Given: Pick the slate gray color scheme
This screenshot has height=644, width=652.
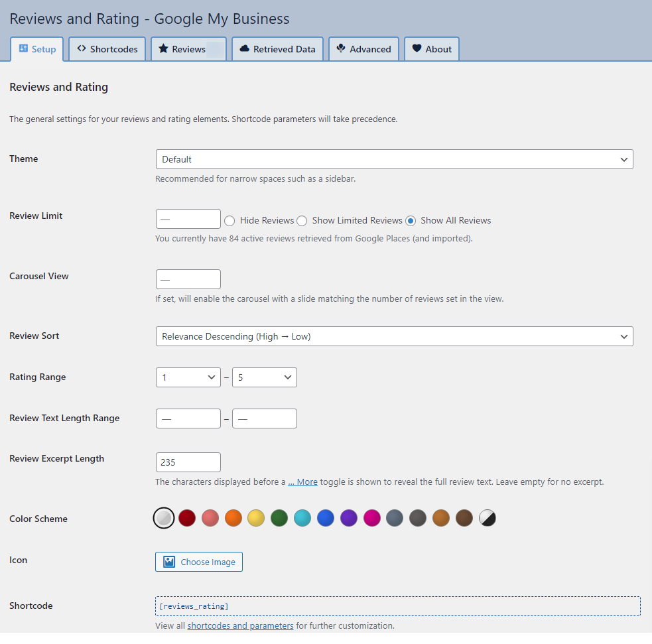Looking at the screenshot, I should [395, 518].
